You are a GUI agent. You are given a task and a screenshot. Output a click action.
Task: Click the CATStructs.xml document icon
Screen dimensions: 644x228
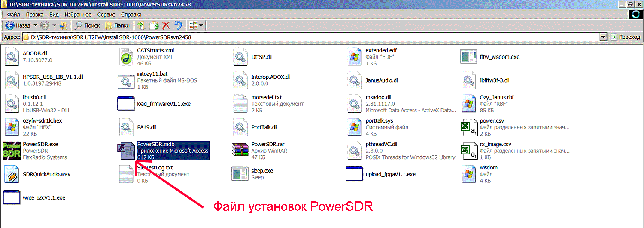tap(126, 56)
